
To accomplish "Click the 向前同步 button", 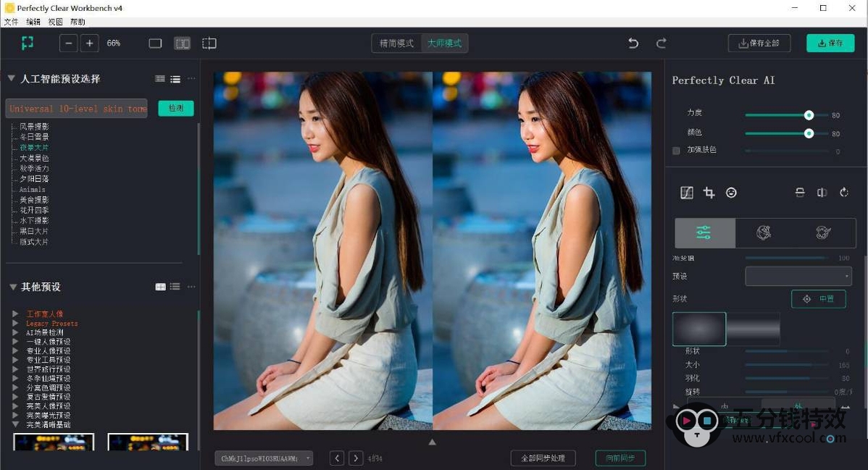I will coord(620,458).
